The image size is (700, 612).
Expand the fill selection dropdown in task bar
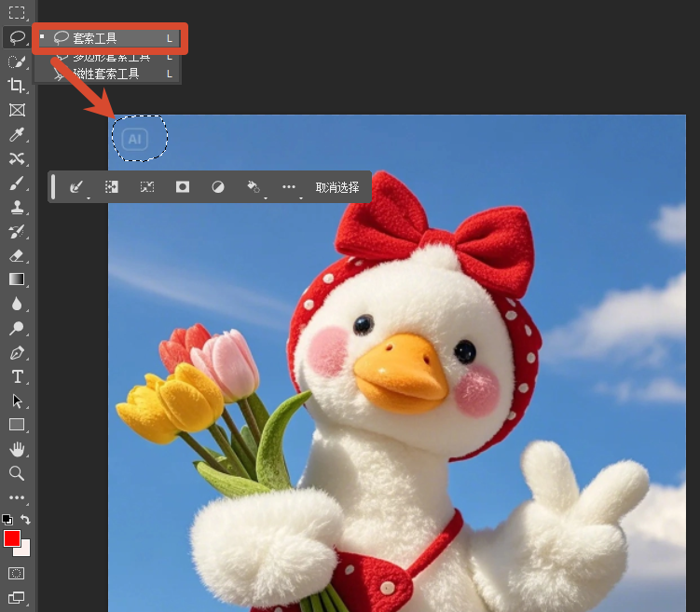click(x=254, y=187)
